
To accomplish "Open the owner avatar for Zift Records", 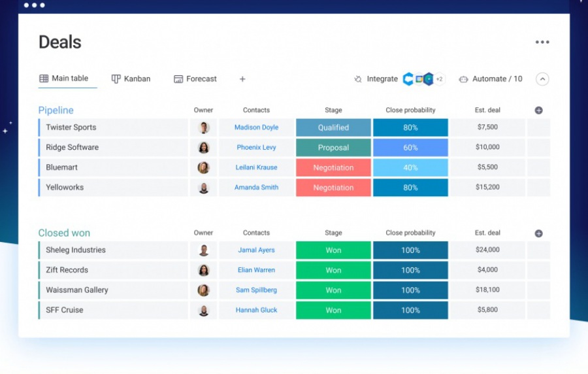I will pyautogui.click(x=204, y=270).
